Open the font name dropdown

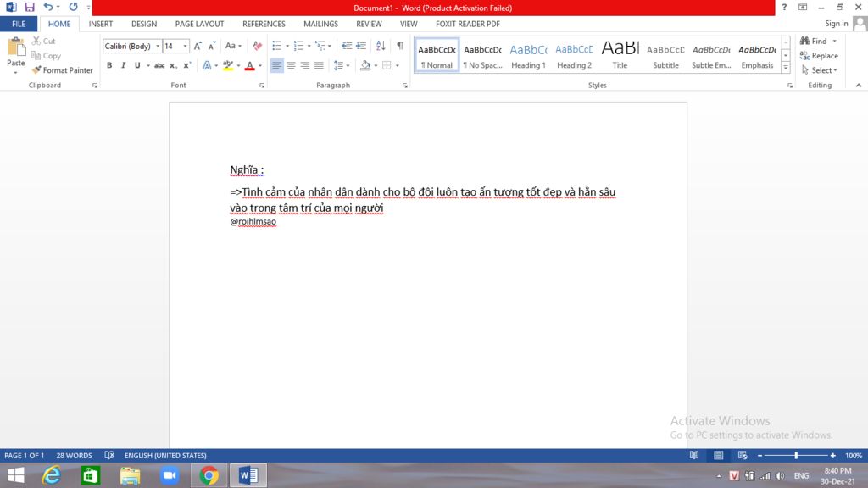click(x=158, y=46)
